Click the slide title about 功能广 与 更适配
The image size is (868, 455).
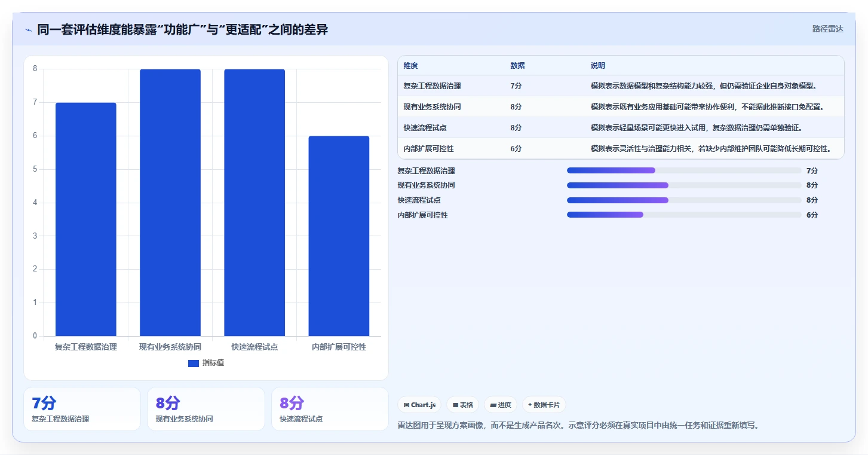click(183, 29)
